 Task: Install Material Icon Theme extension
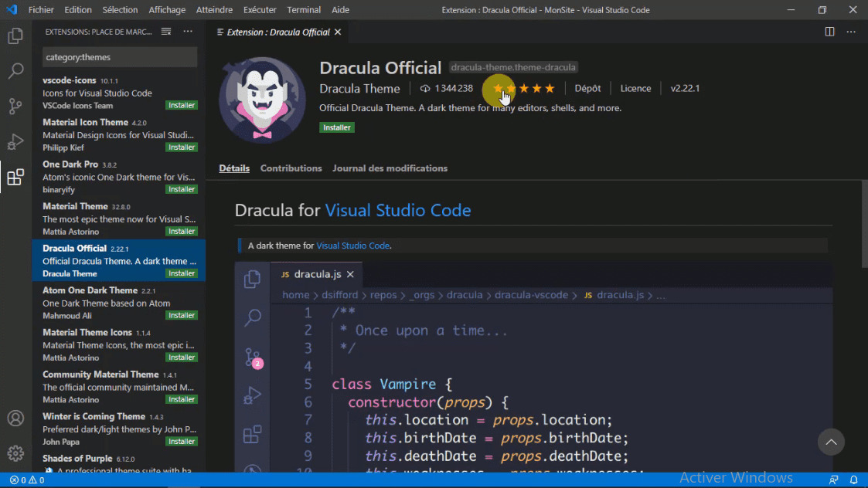pos(182,147)
